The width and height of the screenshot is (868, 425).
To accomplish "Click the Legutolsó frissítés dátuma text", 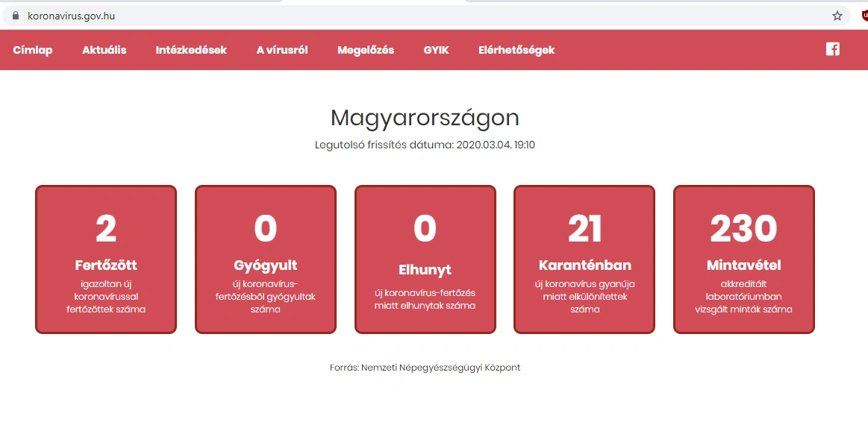I will coord(425,145).
